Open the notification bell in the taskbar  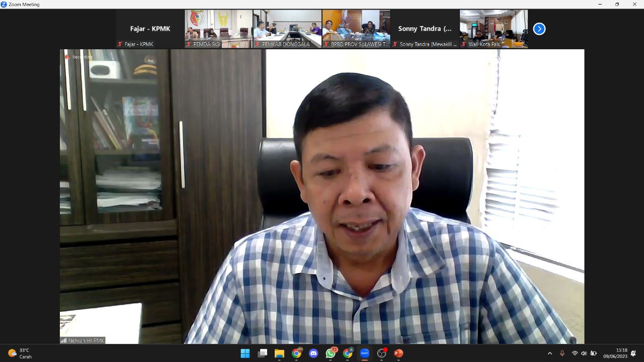pos(633,353)
